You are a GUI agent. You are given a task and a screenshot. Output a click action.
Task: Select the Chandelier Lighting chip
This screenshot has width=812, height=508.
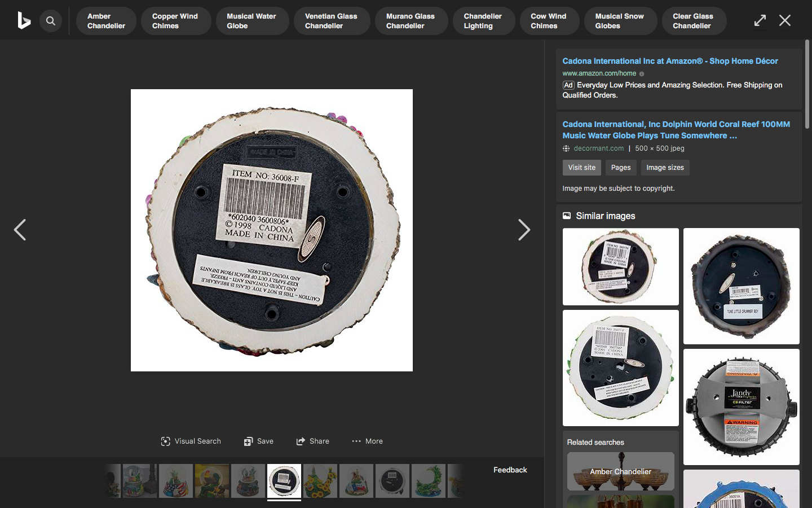tap(483, 21)
